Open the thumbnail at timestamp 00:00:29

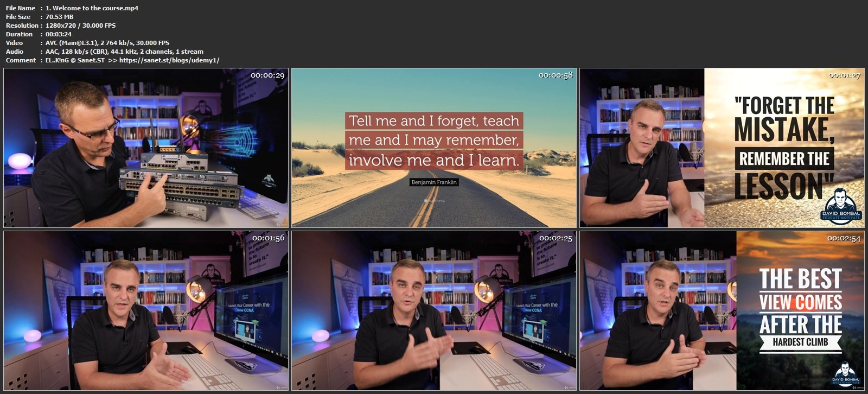click(146, 148)
